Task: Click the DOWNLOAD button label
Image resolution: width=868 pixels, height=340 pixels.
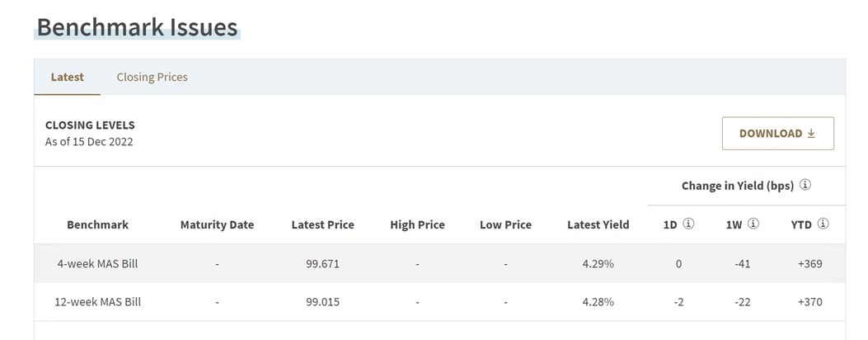Action: [x=771, y=134]
